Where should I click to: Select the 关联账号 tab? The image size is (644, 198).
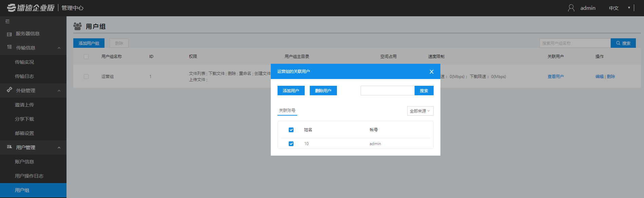287,111
